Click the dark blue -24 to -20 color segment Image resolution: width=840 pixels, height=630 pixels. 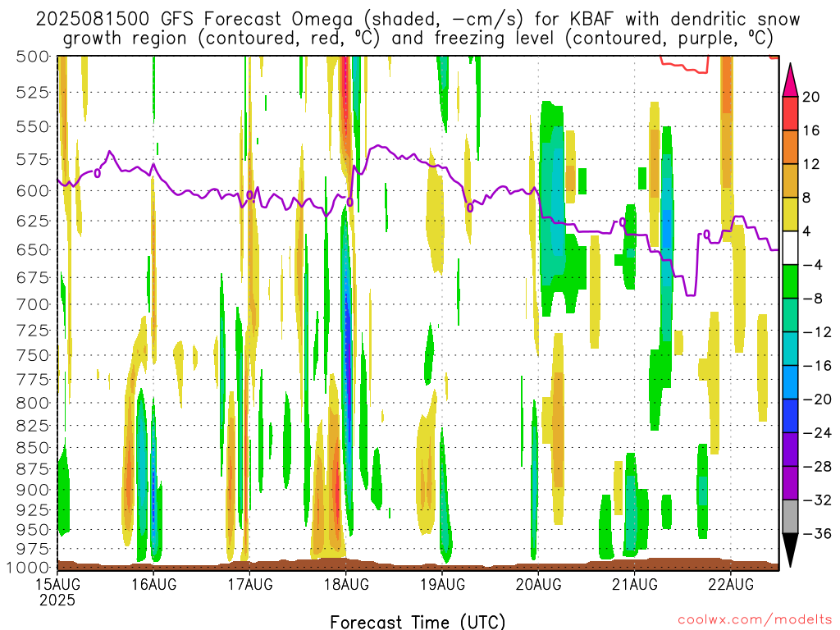pos(790,416)
